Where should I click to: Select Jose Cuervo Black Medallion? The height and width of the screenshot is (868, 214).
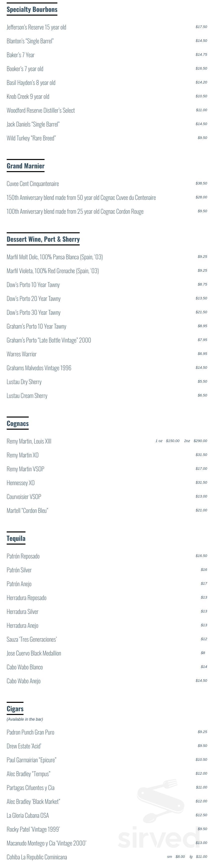pyautogui.click(x=34, y=653)
